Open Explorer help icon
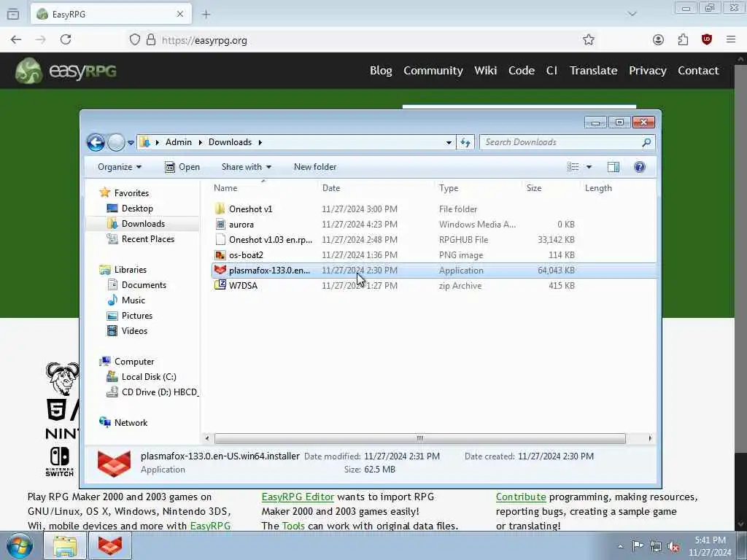The image size is (747, 560). click(x=640, y=167)
